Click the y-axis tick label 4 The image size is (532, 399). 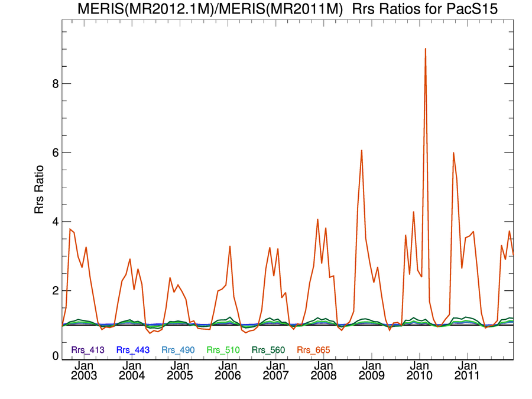click(x=56, y=222)
